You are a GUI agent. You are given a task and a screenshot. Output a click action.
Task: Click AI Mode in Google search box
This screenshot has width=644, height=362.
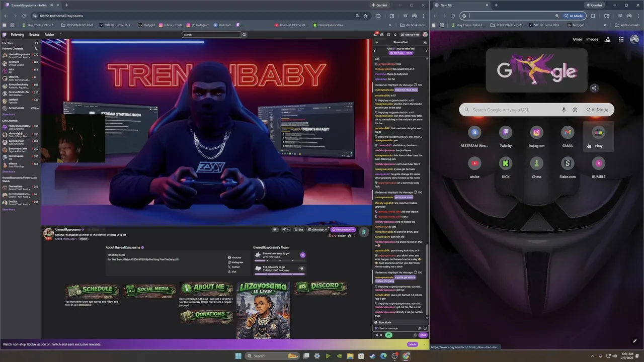tap(597, 110)
